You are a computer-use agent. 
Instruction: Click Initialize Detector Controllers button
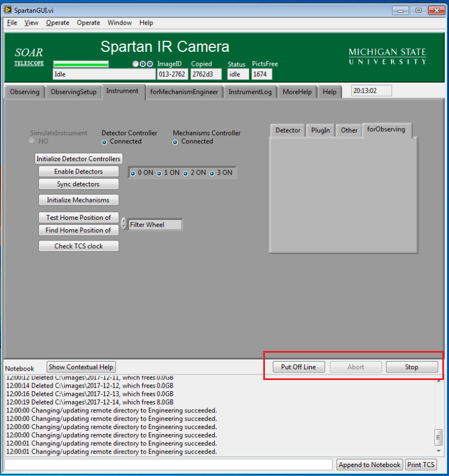[x=78, y=159]
